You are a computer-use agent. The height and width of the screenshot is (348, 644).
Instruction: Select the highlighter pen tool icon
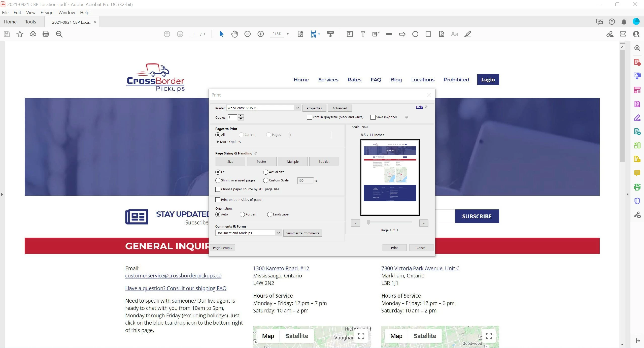pos(467,34)
